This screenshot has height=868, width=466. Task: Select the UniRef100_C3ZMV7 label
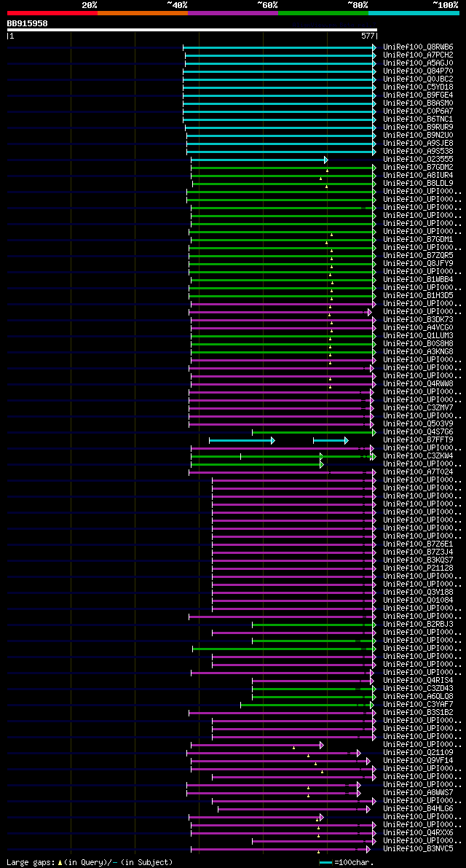418,409
